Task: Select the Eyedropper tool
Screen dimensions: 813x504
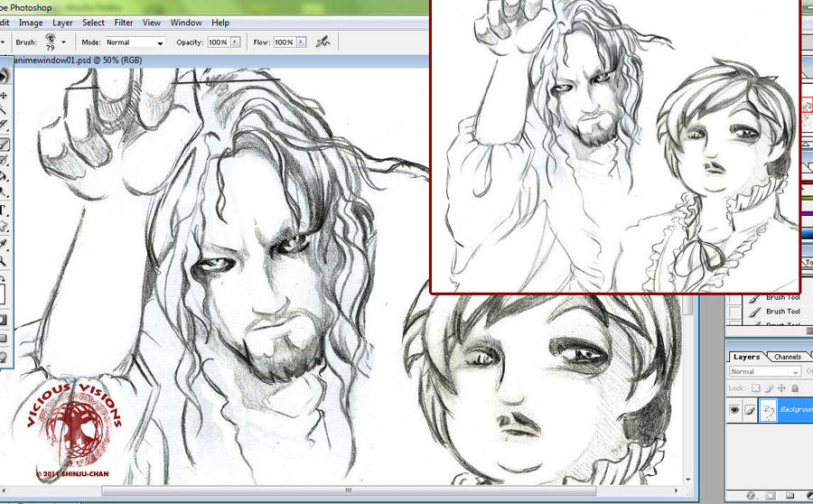Action: 3,244
